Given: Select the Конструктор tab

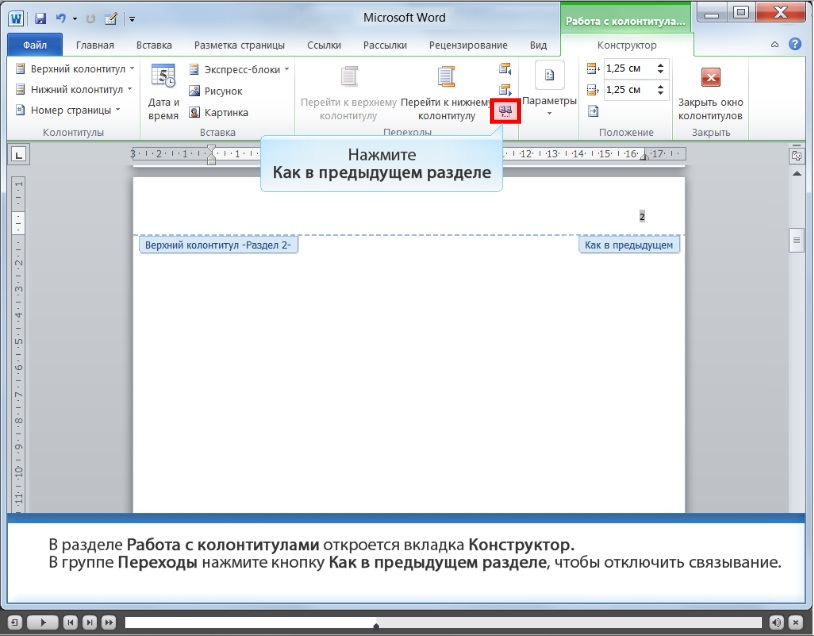Looking at the screenshot, I should (627, 45).
